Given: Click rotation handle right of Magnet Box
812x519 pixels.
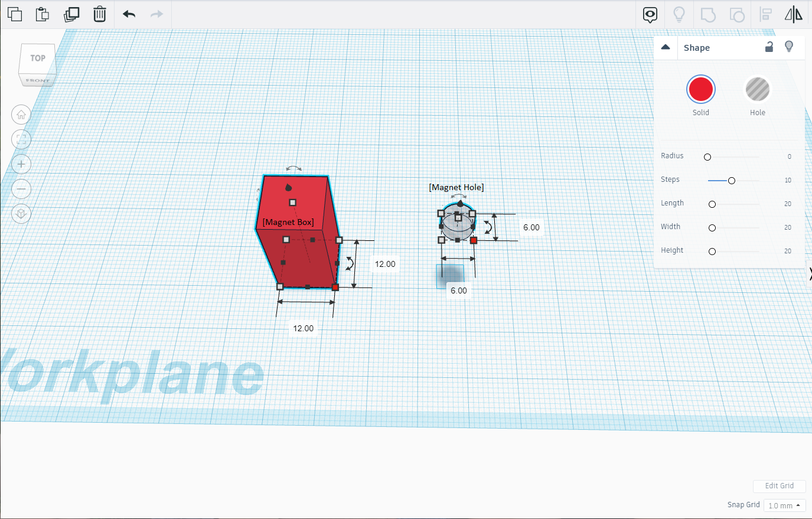Looking at the screenshot, I should click(x=350, y=264).
